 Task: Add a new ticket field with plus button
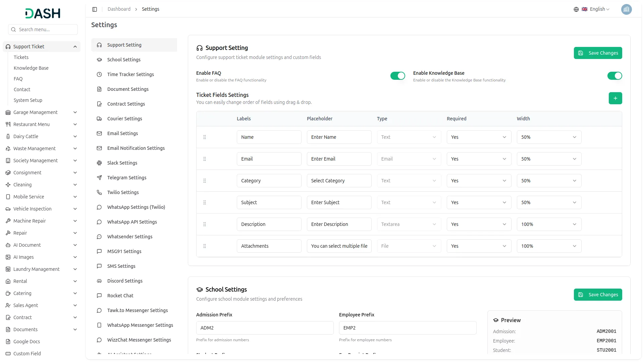click(x=615, y=98)
